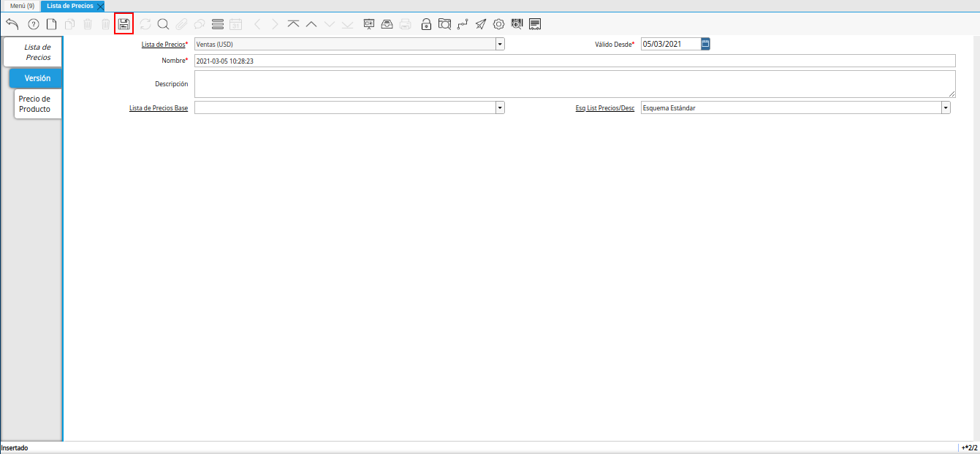The image size is (980, 454).
Task: Open the Válido Desde calendar picker
Action: click(705, 44)
